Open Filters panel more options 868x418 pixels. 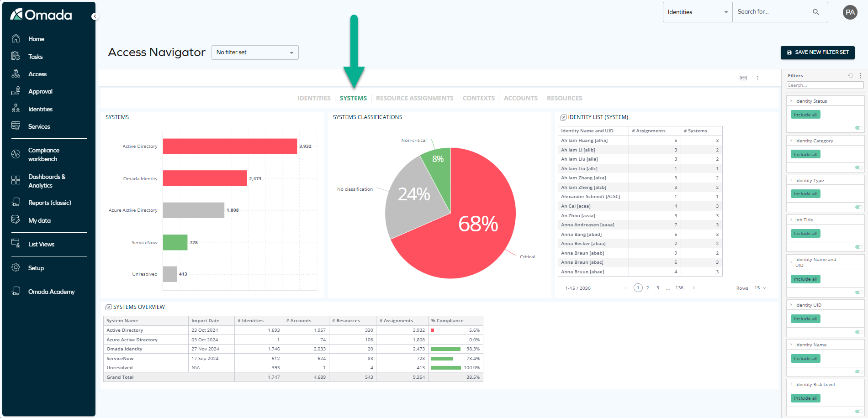coord(861,76)
